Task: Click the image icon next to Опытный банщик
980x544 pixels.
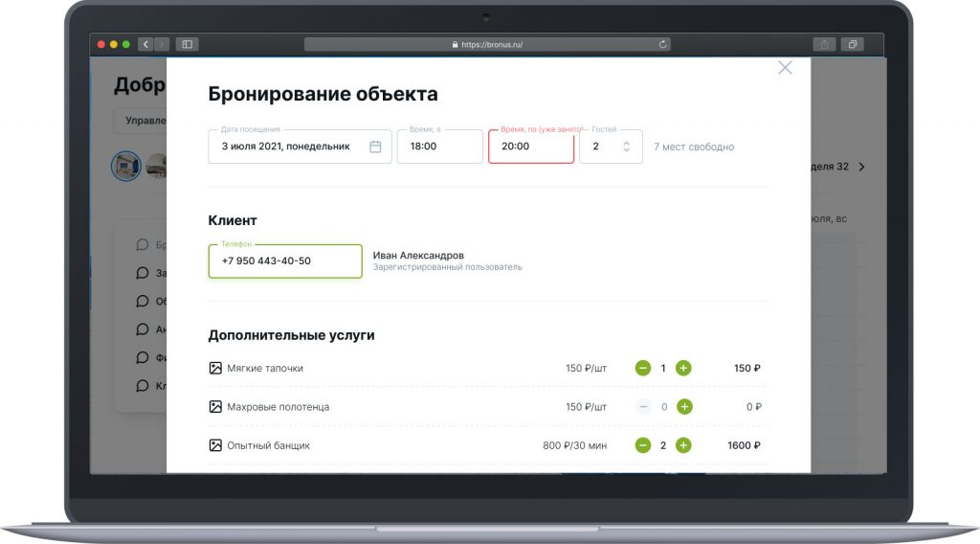Action: pos(215,445)
